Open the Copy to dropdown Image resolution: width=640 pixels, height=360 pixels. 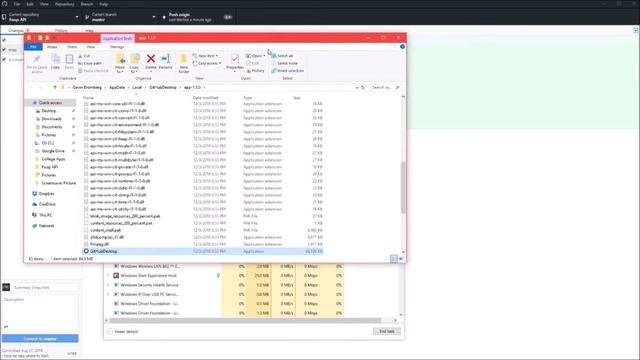[134, 63]
